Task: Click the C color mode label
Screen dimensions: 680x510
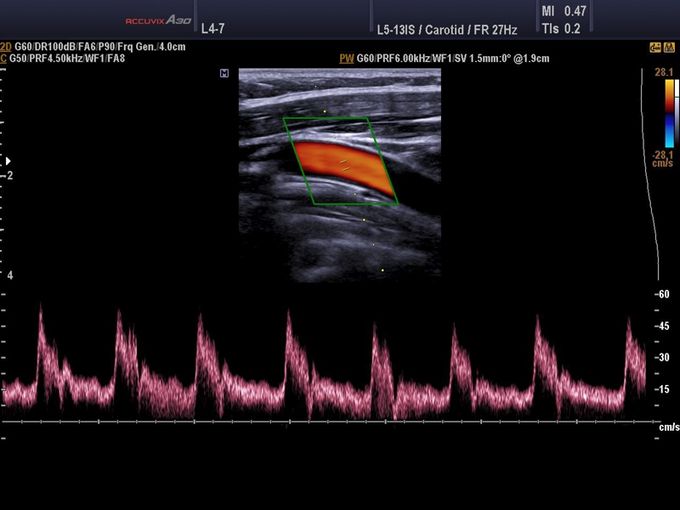Action: pos(5,58)
